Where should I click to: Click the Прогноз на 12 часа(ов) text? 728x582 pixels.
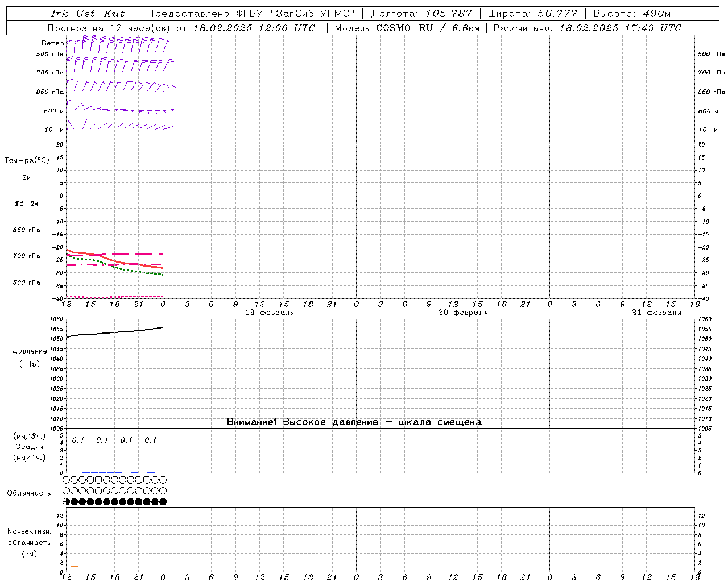(x=110, y=28)
